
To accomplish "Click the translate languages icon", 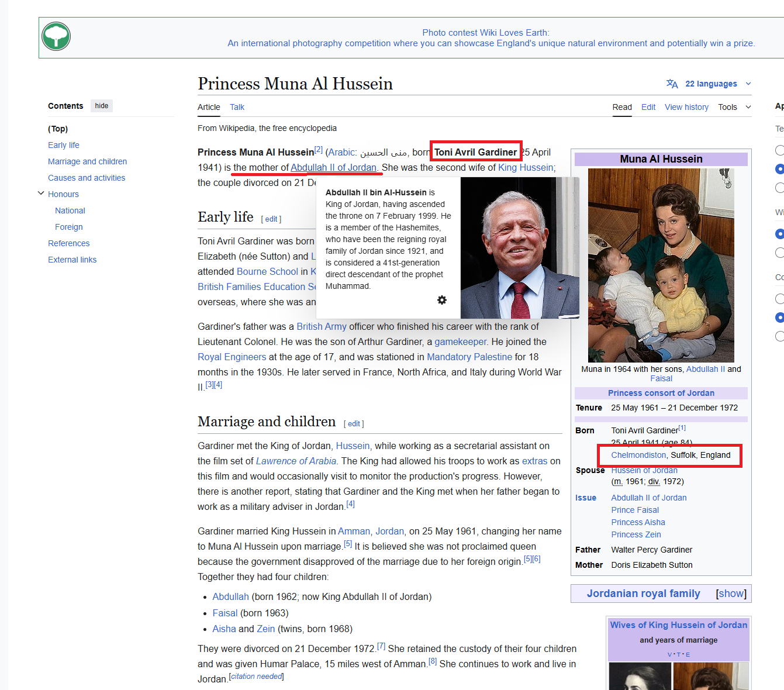I will (x=672, y=84).
